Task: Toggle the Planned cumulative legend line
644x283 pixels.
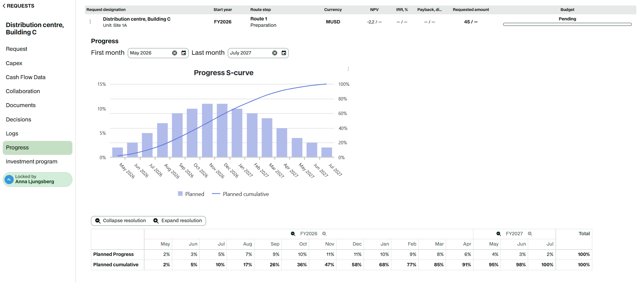Action: point(240,194)
